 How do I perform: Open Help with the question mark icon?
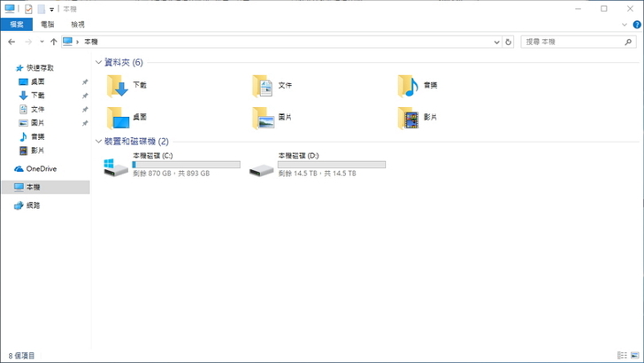[637, 25]
